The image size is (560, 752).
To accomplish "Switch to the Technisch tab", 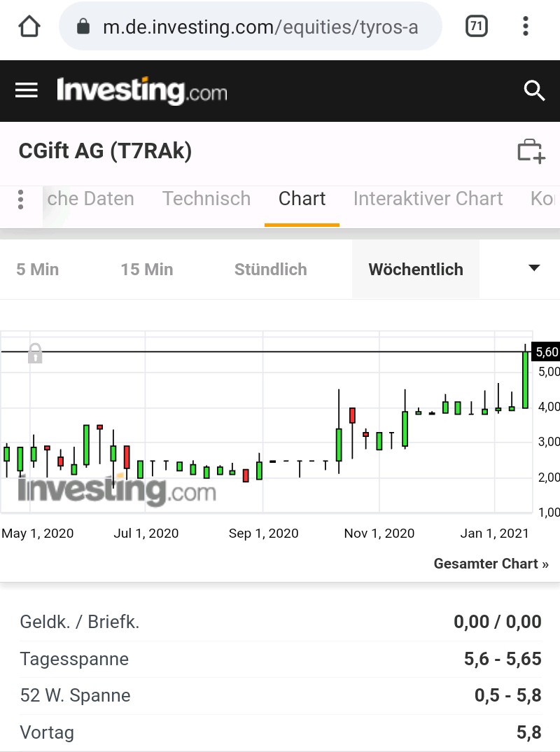I will (x=206, y=199).
